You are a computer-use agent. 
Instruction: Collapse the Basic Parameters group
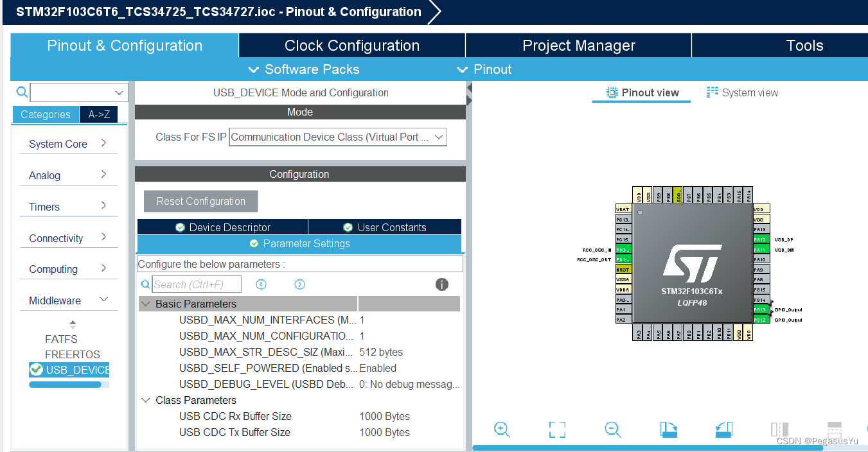146,304
